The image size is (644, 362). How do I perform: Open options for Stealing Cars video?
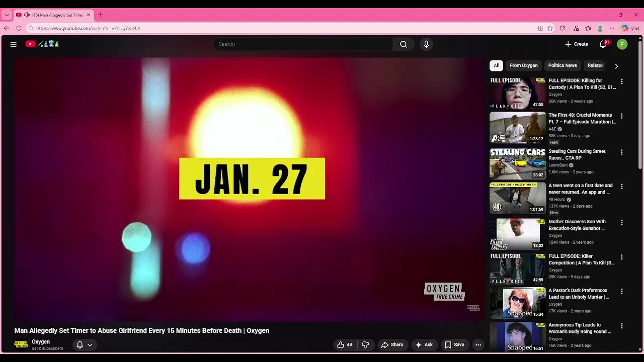click(x=622, y=152)
